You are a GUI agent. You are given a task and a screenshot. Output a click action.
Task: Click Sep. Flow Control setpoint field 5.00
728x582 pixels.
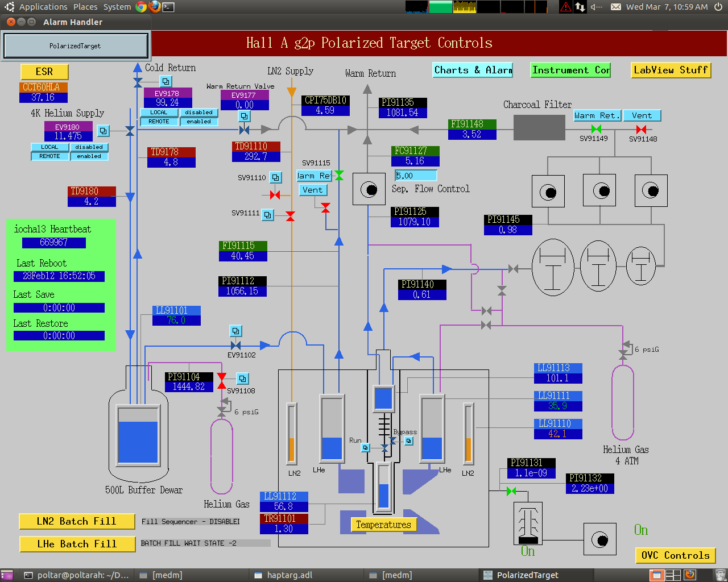pyautogui.click(x=416, y=176)
